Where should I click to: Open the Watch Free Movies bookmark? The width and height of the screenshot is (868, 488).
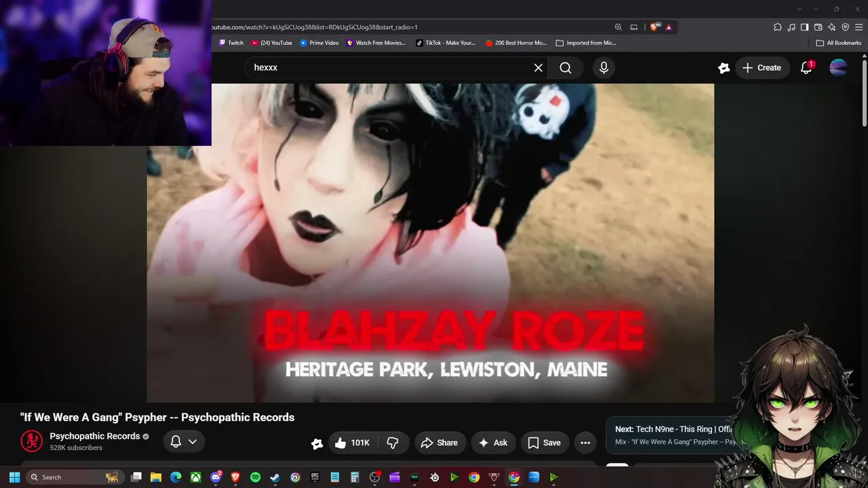pyautogui.click(x=376, y=43)
